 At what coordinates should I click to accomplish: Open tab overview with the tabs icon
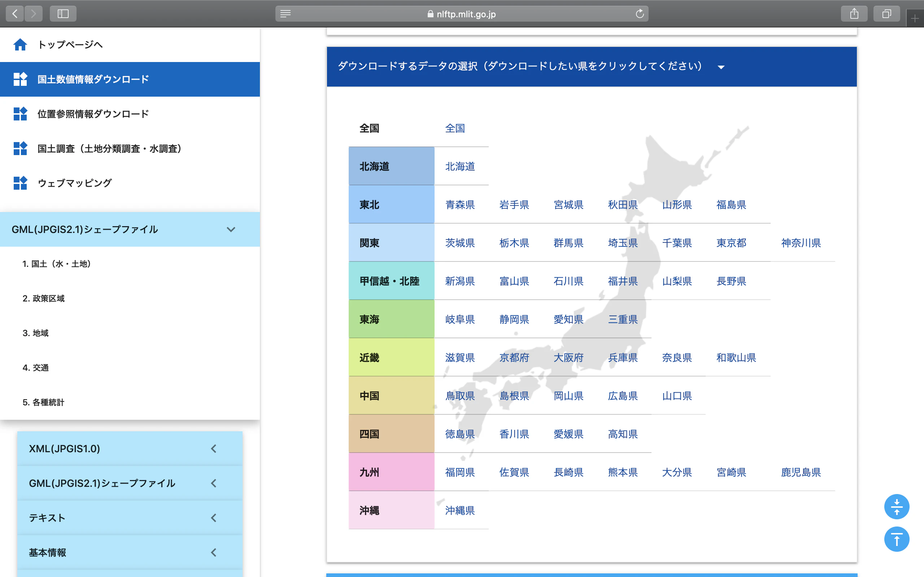[886, 13]
